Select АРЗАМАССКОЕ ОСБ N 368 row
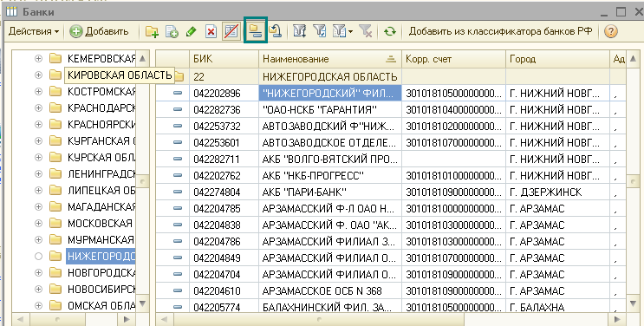The height and width of the screenshot is (326, 644). point(391,291)
